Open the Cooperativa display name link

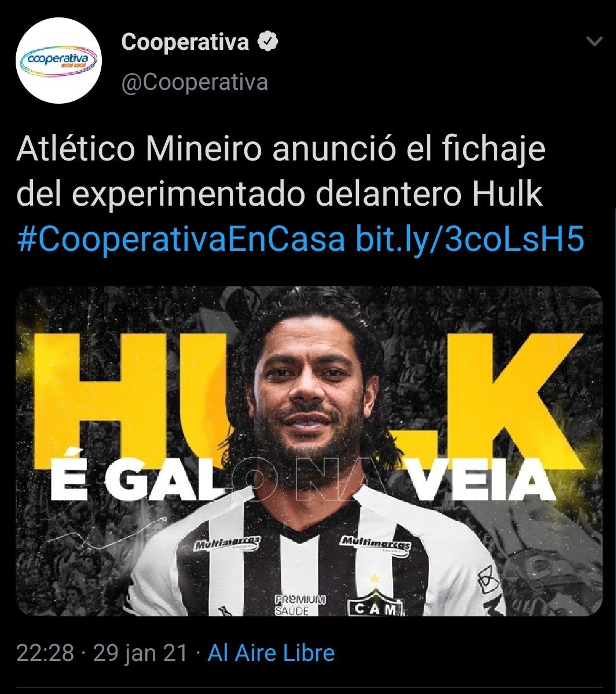point(185,42)
